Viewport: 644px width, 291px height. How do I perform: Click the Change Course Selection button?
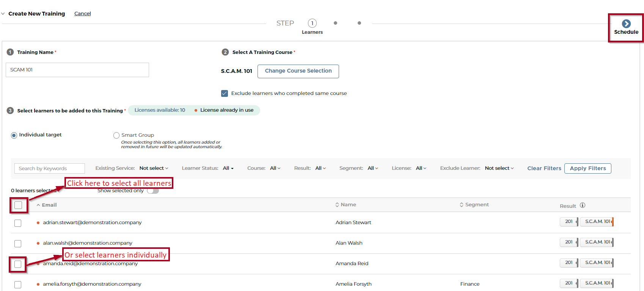point(298,71)
